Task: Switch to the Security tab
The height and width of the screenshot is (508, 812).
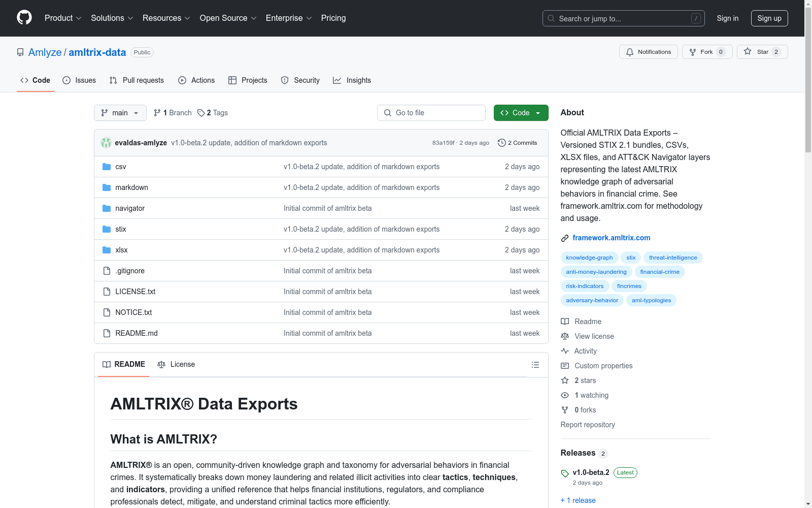Action: click(300, 80)
